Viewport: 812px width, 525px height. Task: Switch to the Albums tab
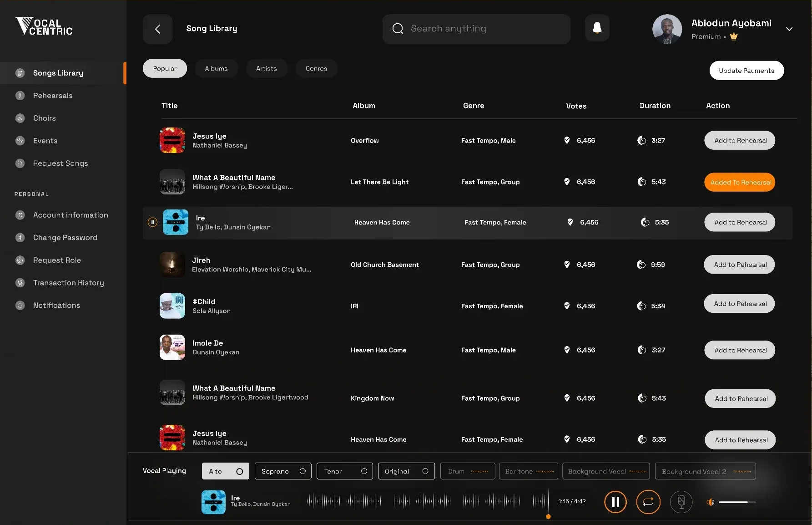pos(216,68)
